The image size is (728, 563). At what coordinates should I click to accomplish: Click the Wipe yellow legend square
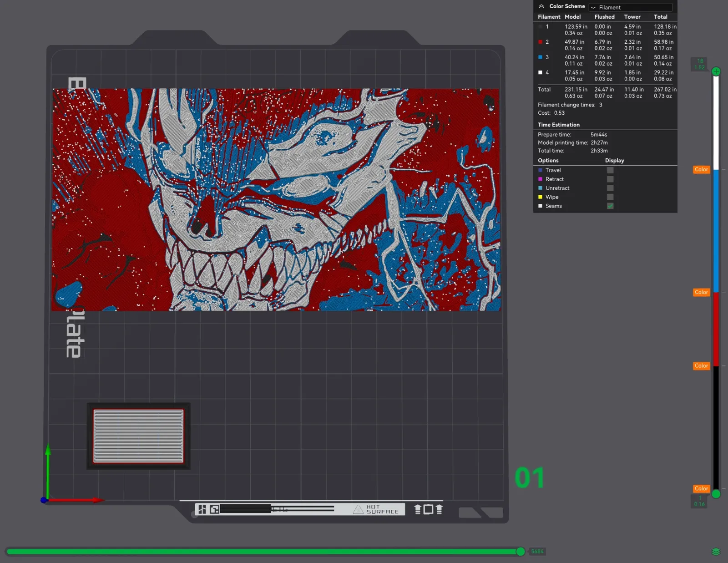pos(540,197)
